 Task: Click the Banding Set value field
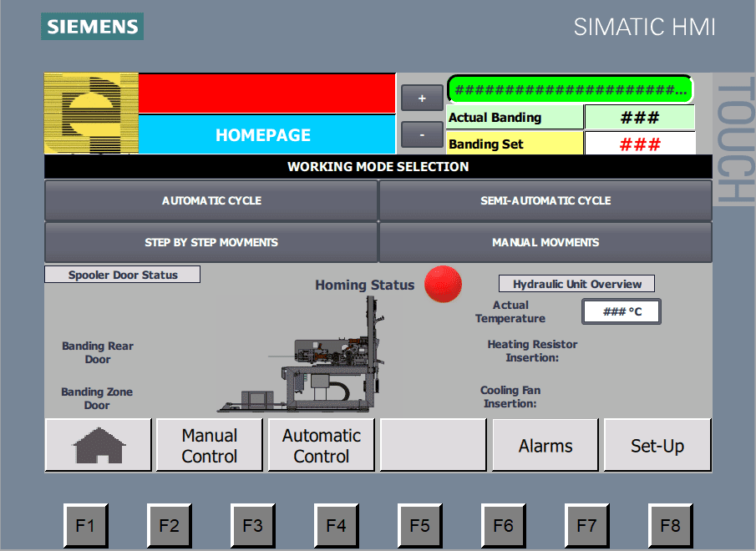640,144
